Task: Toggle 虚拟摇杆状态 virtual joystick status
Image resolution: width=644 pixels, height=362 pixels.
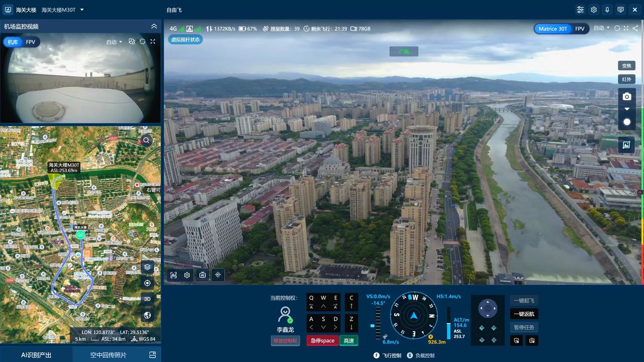Action: coord(185,39)
